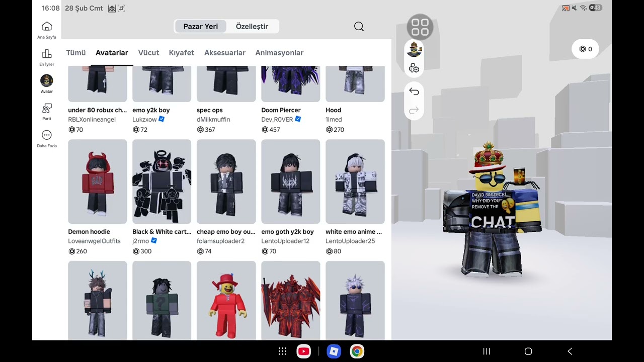Open antlered brown-hair avatar thumbnail

point(98,301)
